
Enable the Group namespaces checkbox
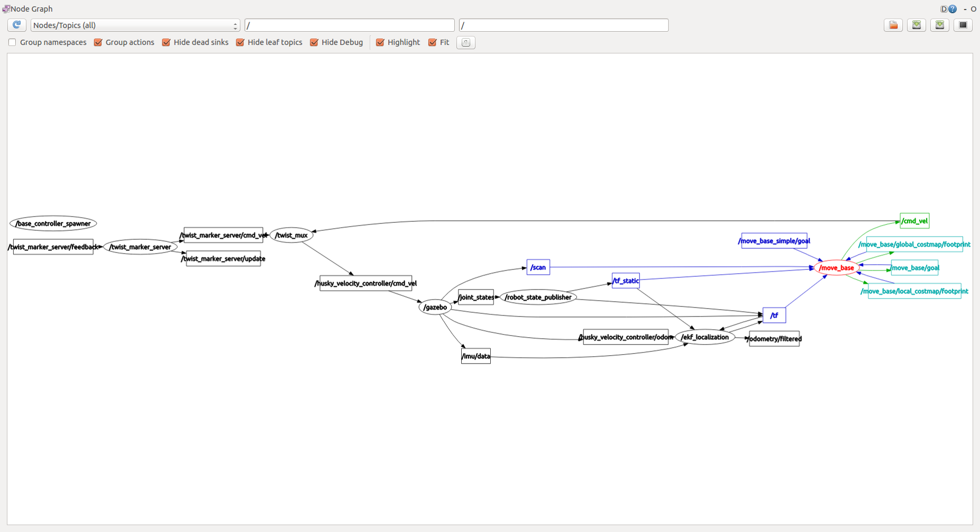pos(12,42)
